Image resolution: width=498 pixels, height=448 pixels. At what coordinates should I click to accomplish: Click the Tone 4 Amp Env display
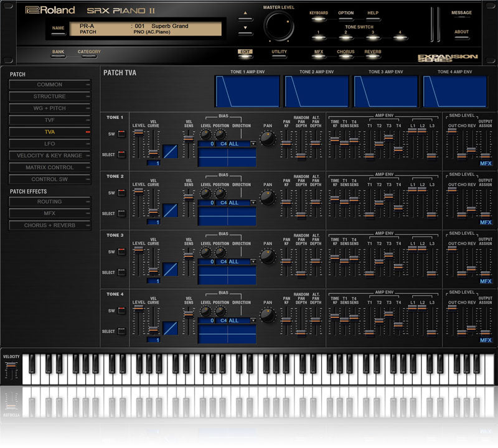pos(455,91)
